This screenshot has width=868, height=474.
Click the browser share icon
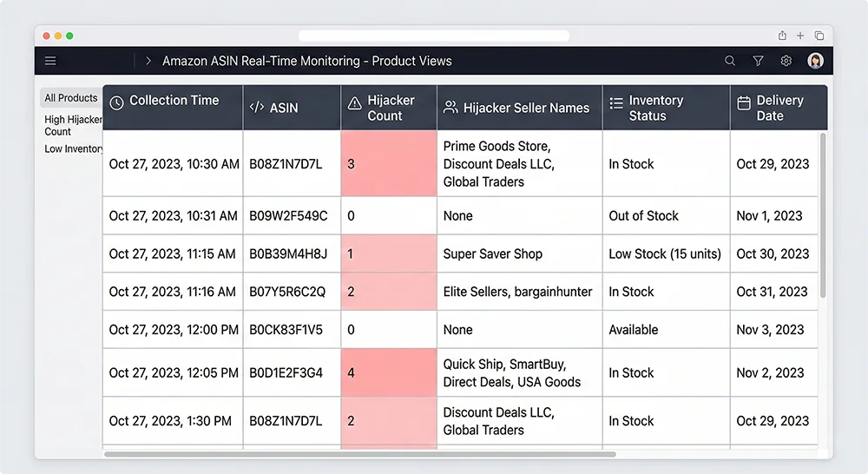(x=782, y=36)
